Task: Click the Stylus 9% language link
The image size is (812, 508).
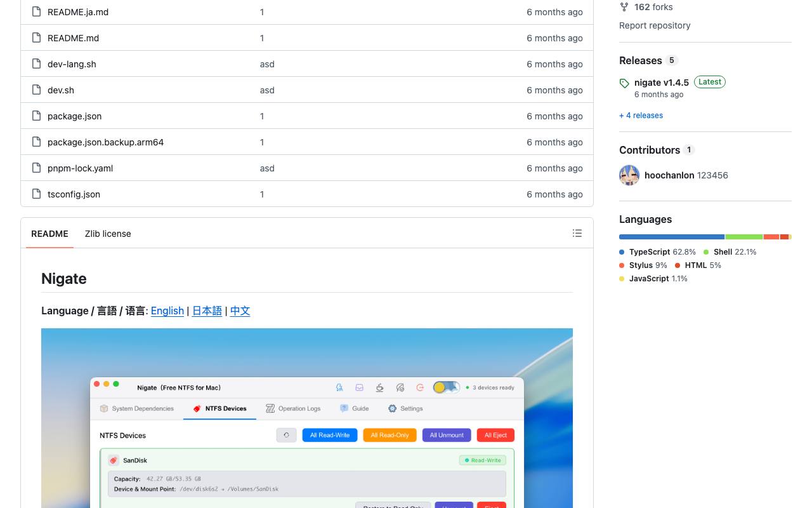Action: tap(643, 265)
